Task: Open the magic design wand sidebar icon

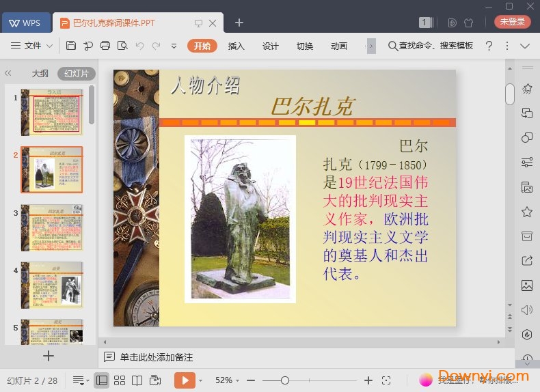Action: click(527, 89)
